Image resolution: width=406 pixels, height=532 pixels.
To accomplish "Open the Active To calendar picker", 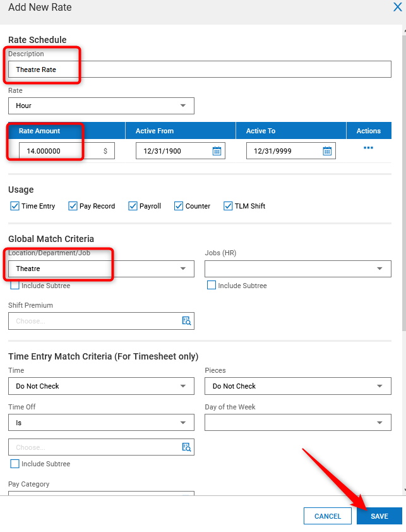I will [x=328, y=150].
